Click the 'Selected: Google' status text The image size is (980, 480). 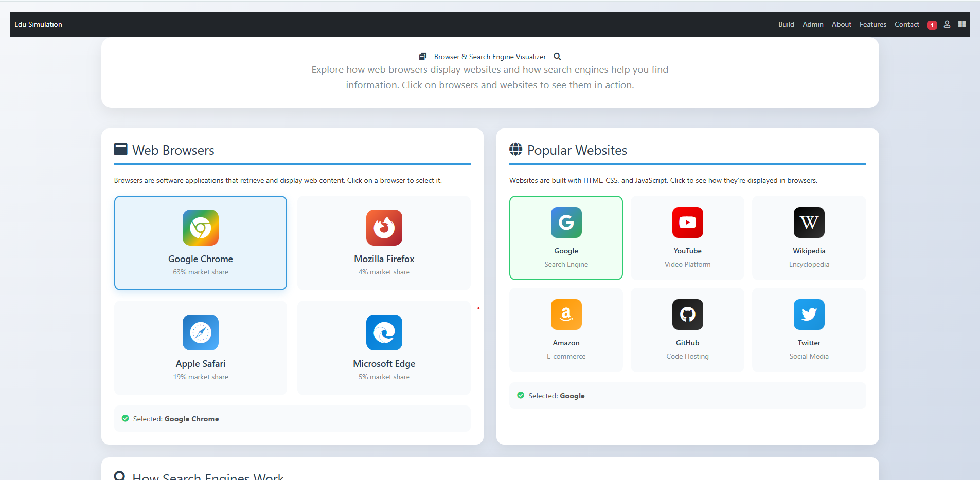(x=557, y=396)
